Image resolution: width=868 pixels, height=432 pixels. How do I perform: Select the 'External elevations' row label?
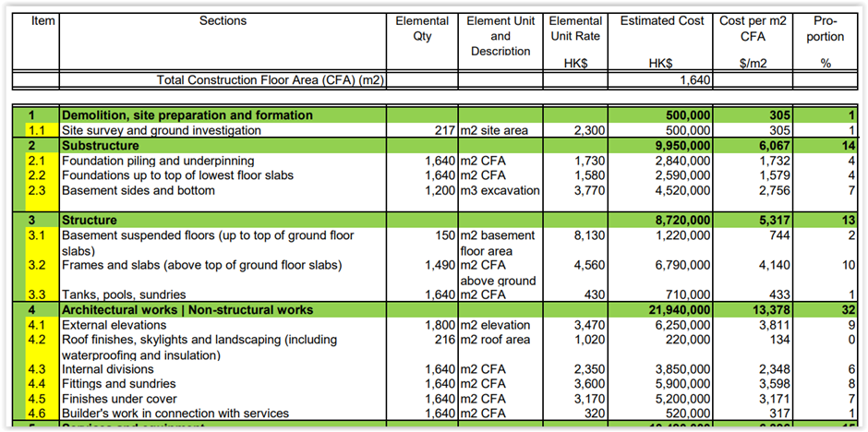click(x=116, y=325)
